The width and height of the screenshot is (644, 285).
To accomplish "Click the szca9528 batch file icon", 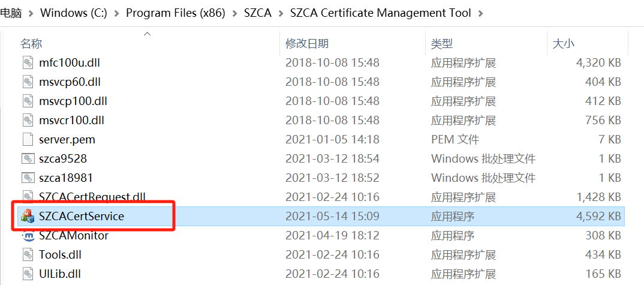I will (x=28, y=159).
